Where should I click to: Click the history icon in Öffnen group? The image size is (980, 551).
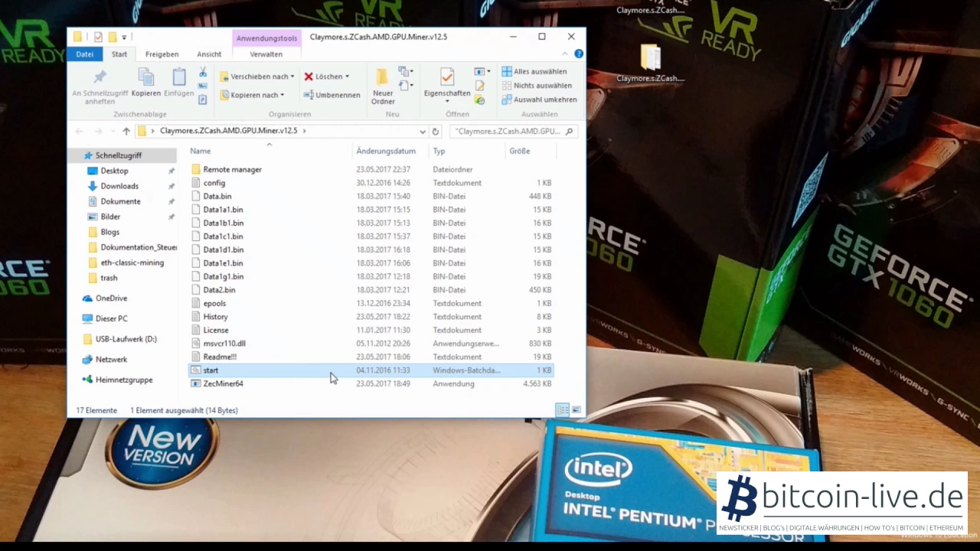click(x=479, y=99)
